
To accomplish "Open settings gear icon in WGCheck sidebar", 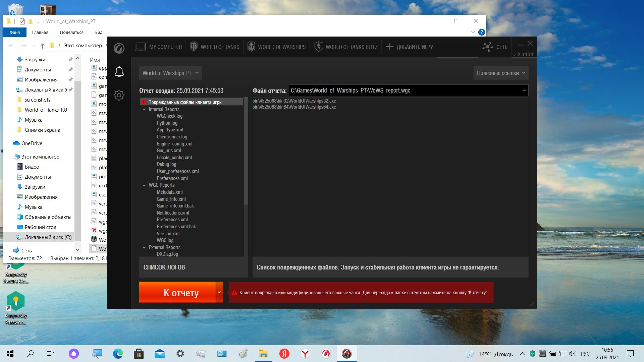I will coord(119,95).
